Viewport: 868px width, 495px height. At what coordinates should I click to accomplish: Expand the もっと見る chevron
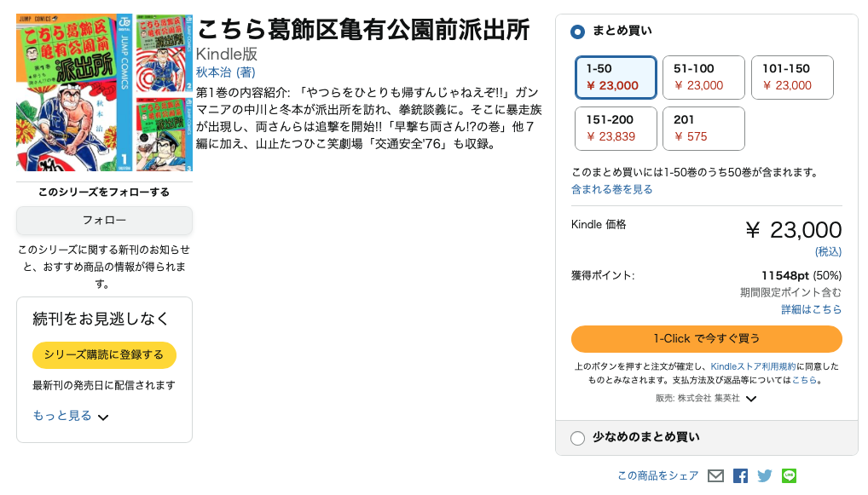click(x=103, y=417)
